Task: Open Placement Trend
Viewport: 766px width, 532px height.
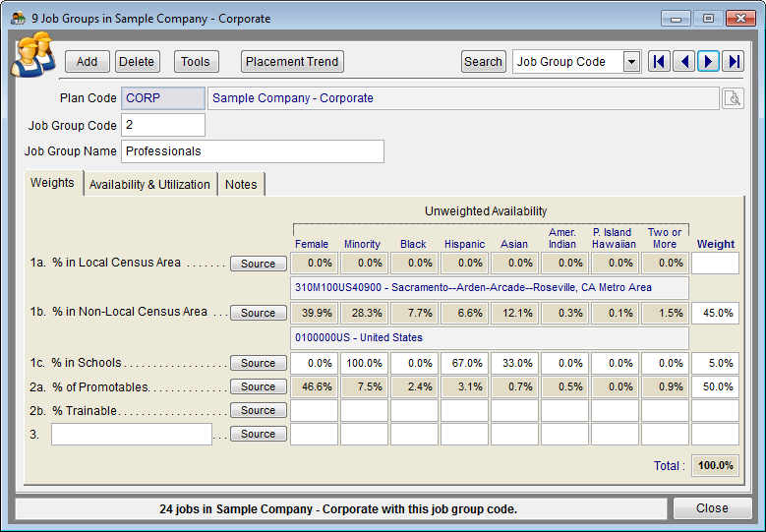Action: point(292,62)
